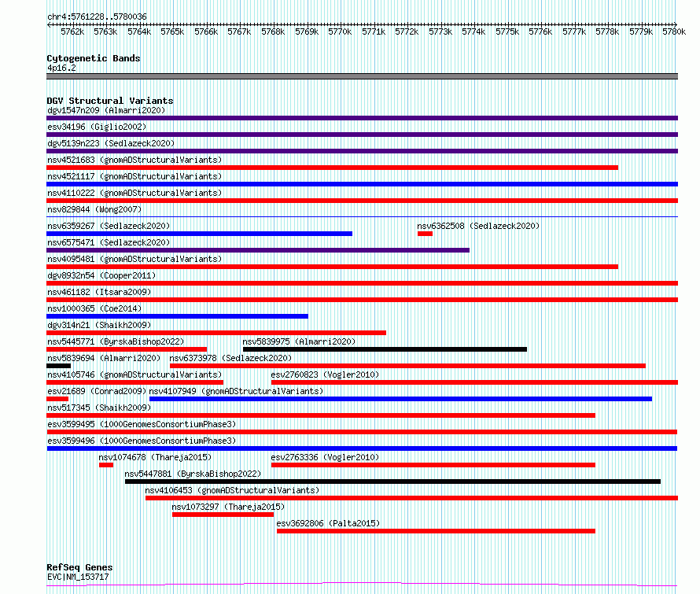Click the dgv1547n209 (Almarri2020) variant label

tap(106, 110)
